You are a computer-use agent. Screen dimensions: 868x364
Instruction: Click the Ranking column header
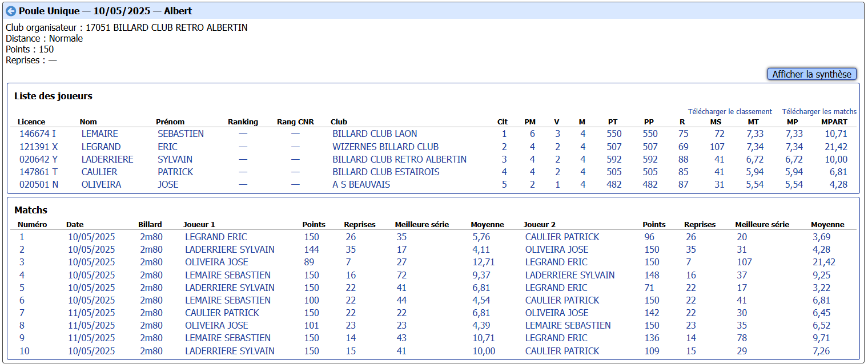point(243,122)
